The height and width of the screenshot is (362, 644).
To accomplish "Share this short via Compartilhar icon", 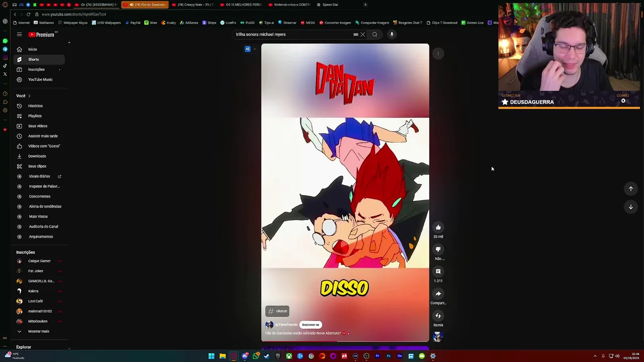I will pyautogui.click(x=438, y=294).
